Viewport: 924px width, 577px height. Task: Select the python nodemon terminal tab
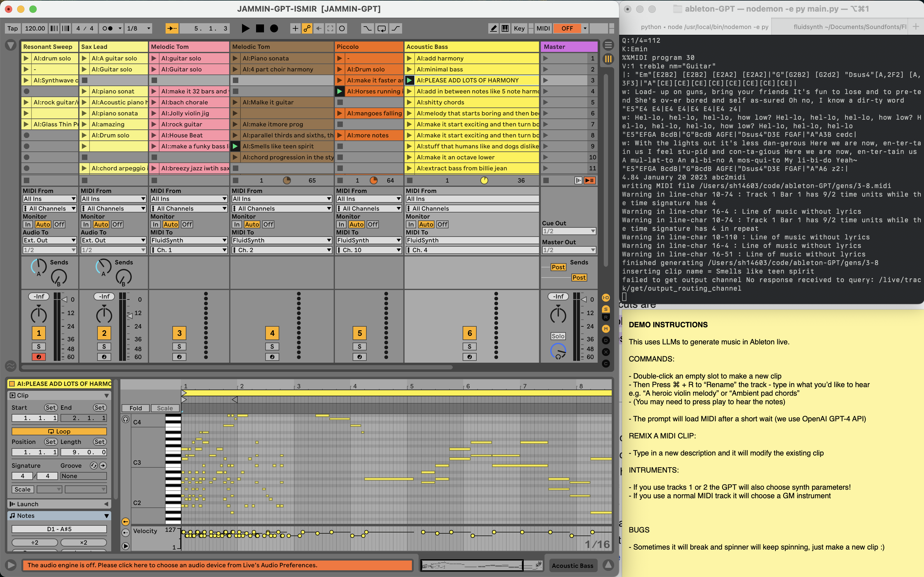tap(704, 27)
